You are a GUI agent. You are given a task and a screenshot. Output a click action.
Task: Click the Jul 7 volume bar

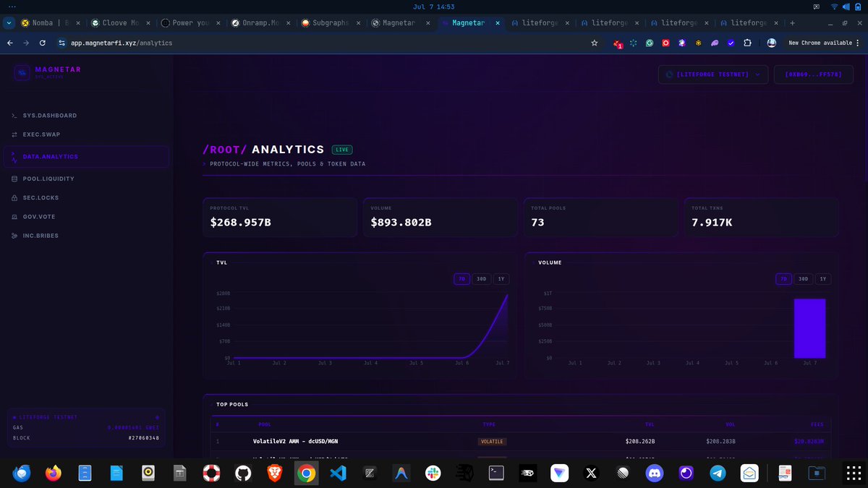[809, 328]
